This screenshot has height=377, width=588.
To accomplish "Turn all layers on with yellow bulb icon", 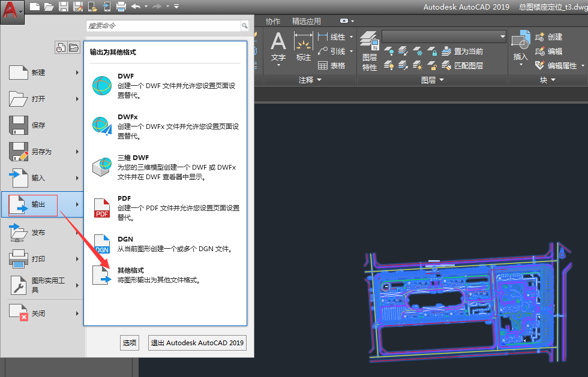I will 389,65.
